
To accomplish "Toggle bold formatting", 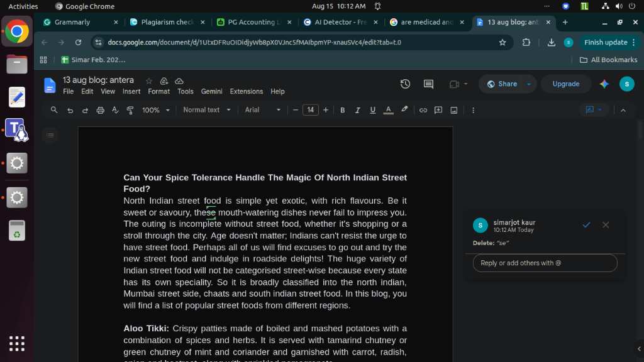I will coord(342,110).
